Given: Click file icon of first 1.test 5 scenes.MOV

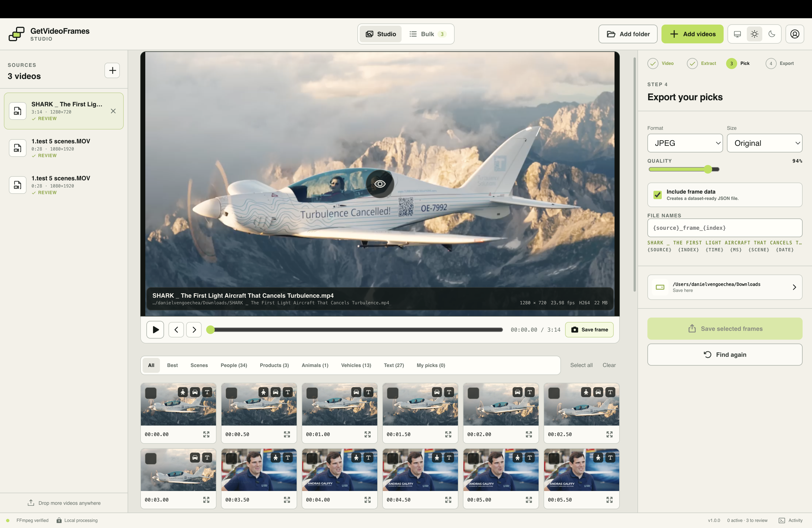Looking at the screenshot, I should tap(17, 148).
